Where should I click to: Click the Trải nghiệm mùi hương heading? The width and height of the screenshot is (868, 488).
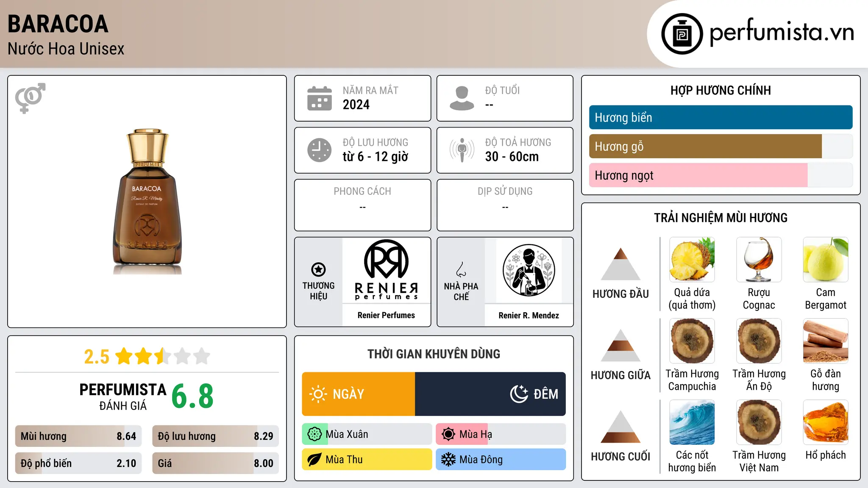point(721,218)
